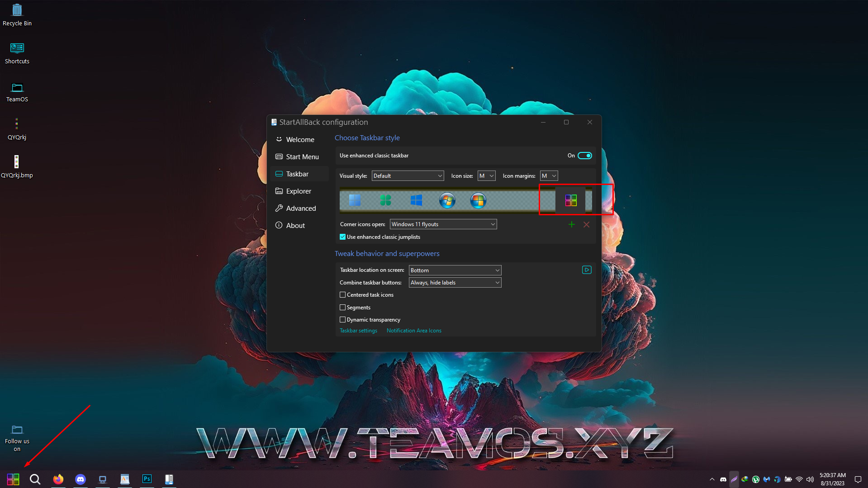The height and width of the screenshot is (488, 868).
Task: Click the battery tray icon
Action: pyautogui.click(x=788, y=479)
